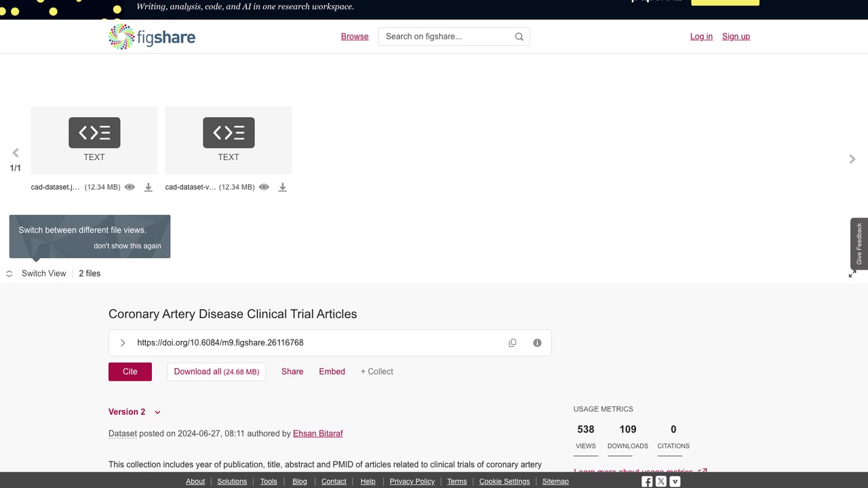The image size is (868, 488).
Task: Click the + Collect button
Action: (x=377, y=371)
